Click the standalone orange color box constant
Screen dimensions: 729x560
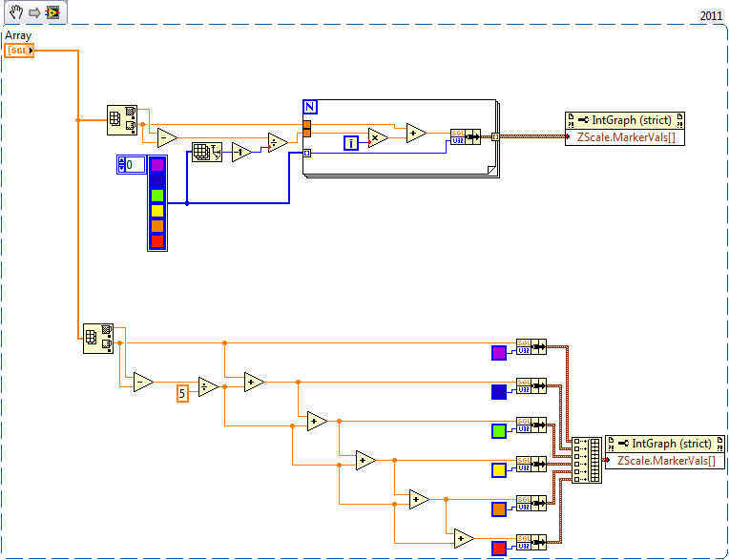coord(499,509)
